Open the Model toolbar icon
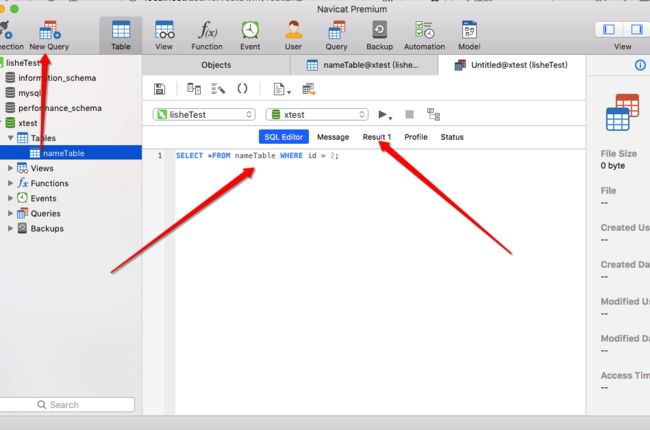Viewport: 650px width, 430px height. pyautogui.click(x=469, y=35)
